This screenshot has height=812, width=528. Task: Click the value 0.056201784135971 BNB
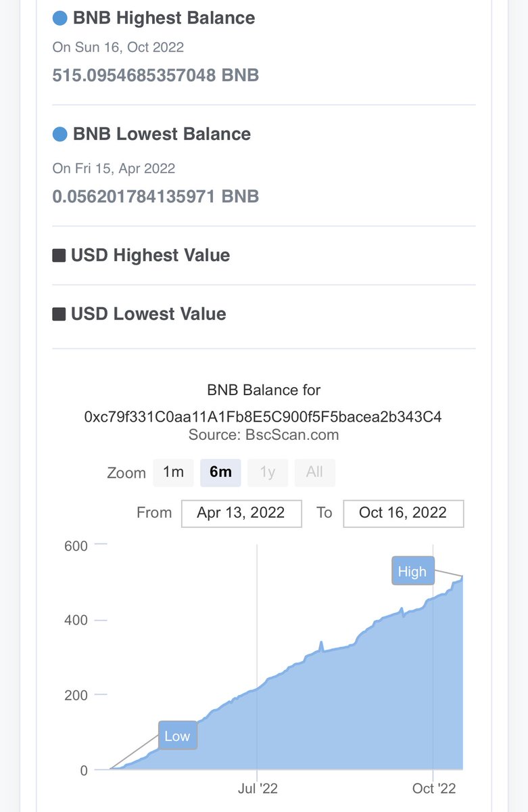tap(155, 196)
